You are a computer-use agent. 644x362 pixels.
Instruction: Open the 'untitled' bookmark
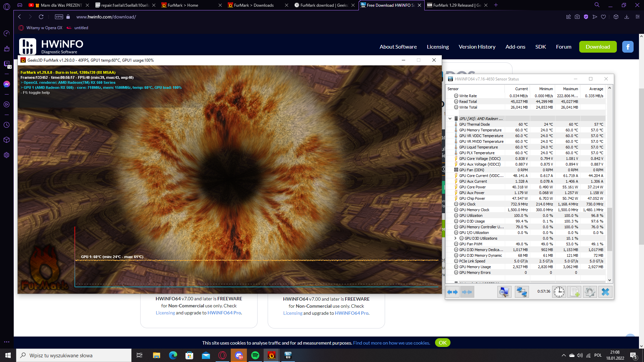[77, 28]
